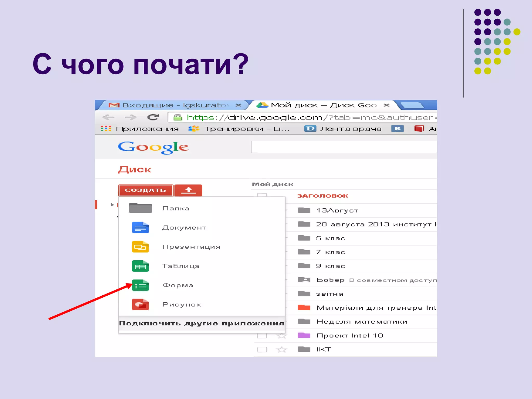This screenshot has height=399, width=532.
Task: Click the folder icon beside звітна
Action: click(304, 294)
